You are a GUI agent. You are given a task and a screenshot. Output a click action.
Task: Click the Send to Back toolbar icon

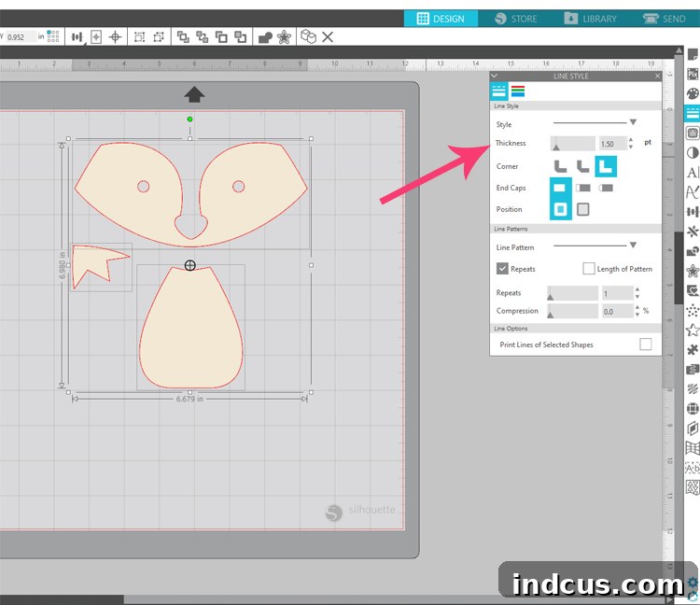click(202, 37)
